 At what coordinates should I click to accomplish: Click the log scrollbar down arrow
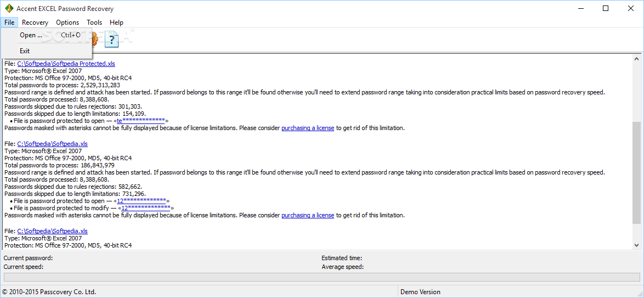click(x=637, y=245)
